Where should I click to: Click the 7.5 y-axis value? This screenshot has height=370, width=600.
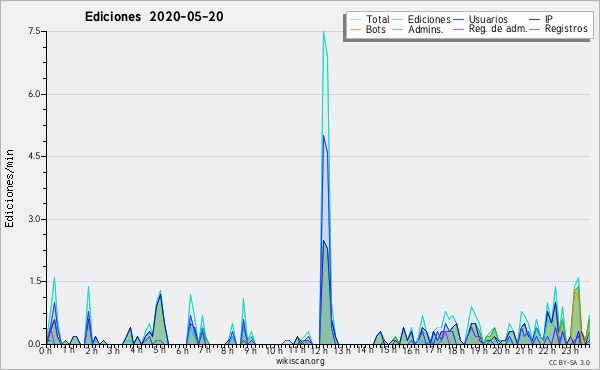click(x=34, y=31)
